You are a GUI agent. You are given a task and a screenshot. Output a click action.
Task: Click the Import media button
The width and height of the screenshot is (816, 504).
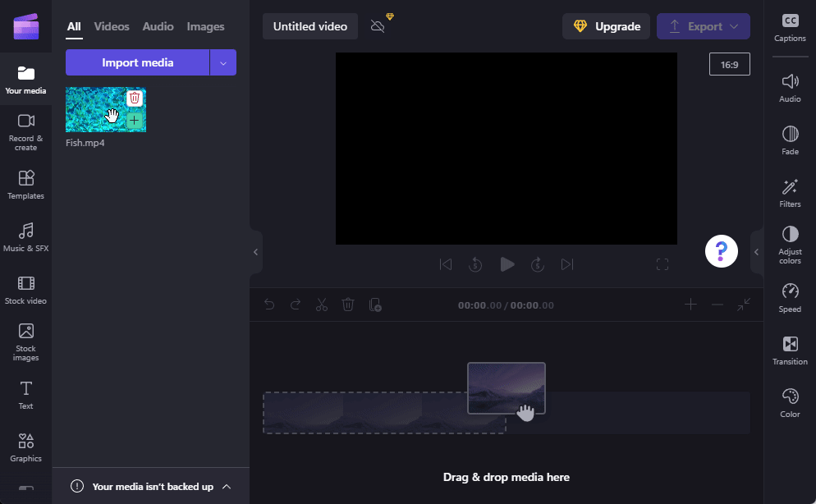137,63
